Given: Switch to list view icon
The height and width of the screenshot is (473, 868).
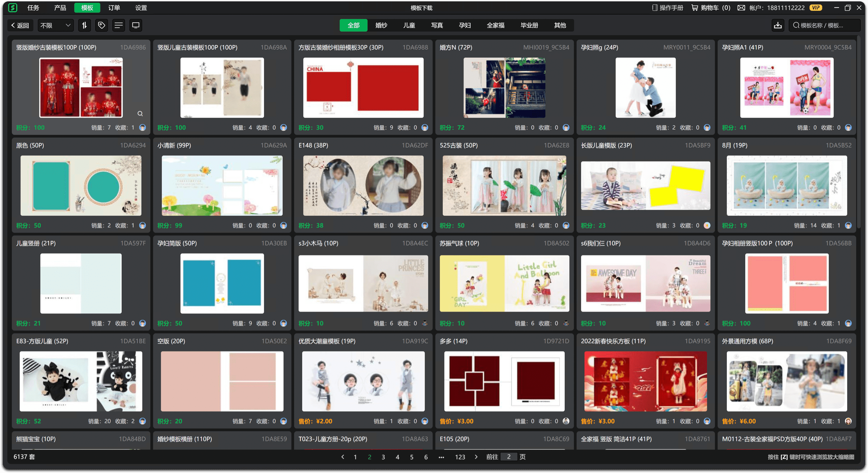Looking at the screenshot, I should coord(119,25).
